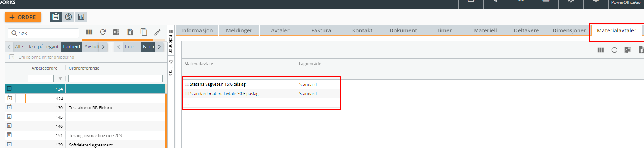Export the order list to Excel
Image resolution: width=644 pixels, height=148 pixels.
pos(116,32)
